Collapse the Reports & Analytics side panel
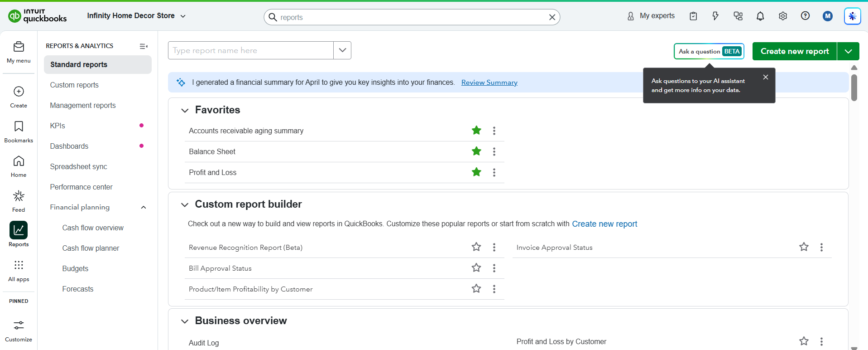Image resolution: width=868 pixels, height=350 pixels. [x=144, y=46]
